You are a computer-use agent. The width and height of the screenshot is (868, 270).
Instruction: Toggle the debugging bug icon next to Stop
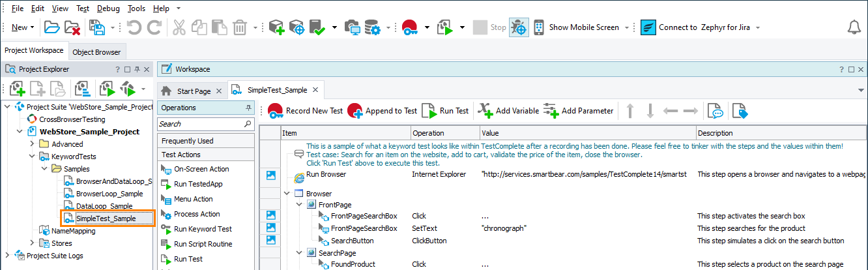tap(519, 27)
